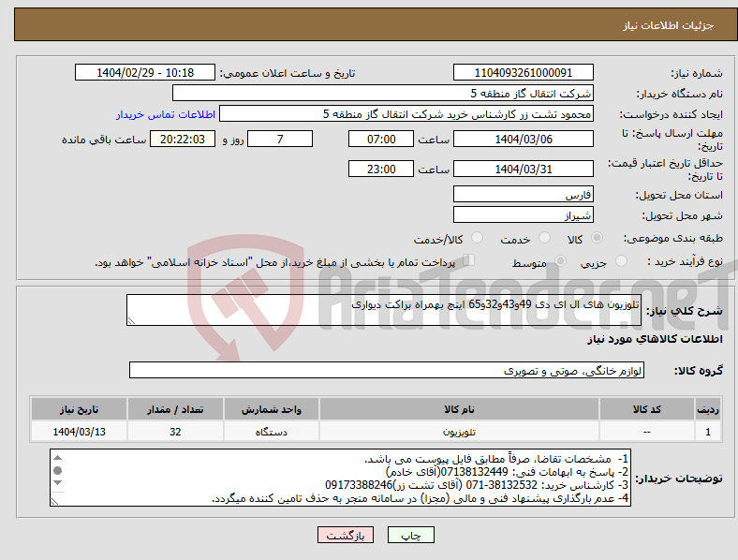This screenshot has height=560, width=738.
Task: Click buyer note line with 09173388246
Action: (477, 485)
